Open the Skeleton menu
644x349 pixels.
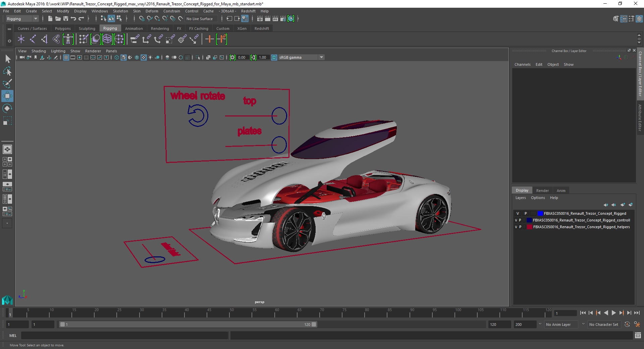click(120, 11)
